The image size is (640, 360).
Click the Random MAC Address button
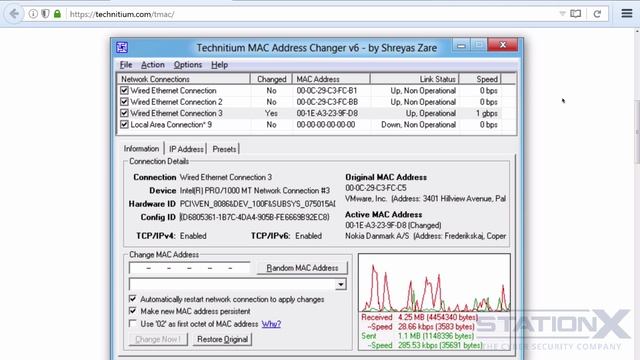(x=302, y=268)
